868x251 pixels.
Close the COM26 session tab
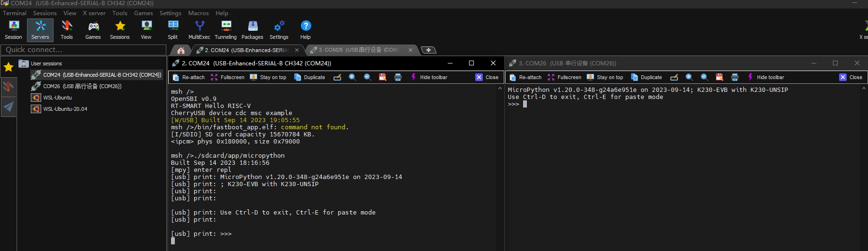[x=411, y=50]
